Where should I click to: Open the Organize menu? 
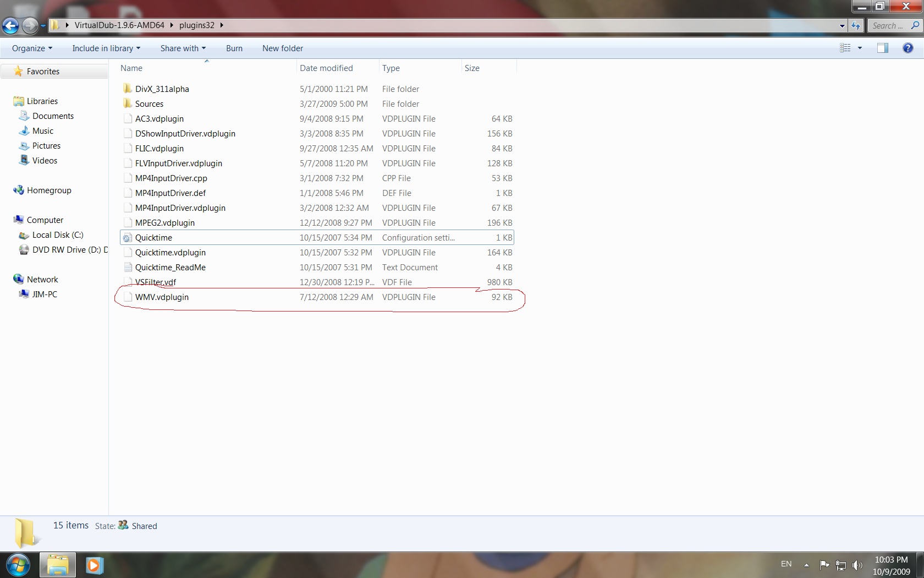[x=32, y=48]
